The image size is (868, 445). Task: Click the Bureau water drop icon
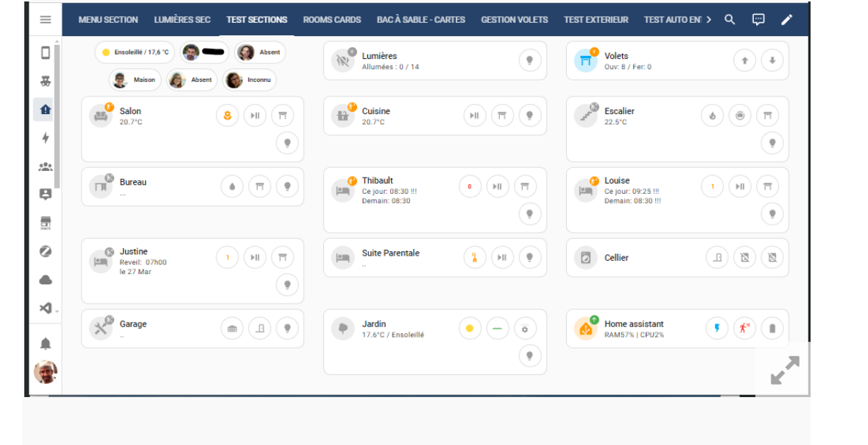tap(232, 186)
